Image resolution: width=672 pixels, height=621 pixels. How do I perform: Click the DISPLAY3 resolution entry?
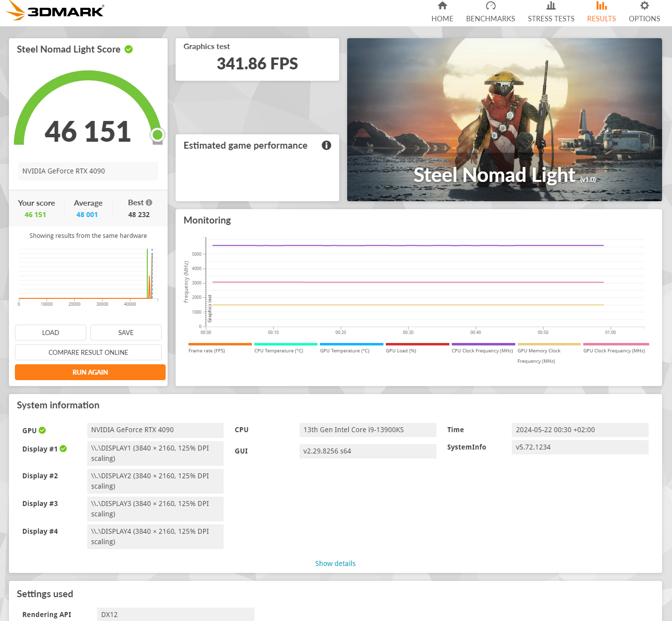pyautogui.click(x=155, y=508)
